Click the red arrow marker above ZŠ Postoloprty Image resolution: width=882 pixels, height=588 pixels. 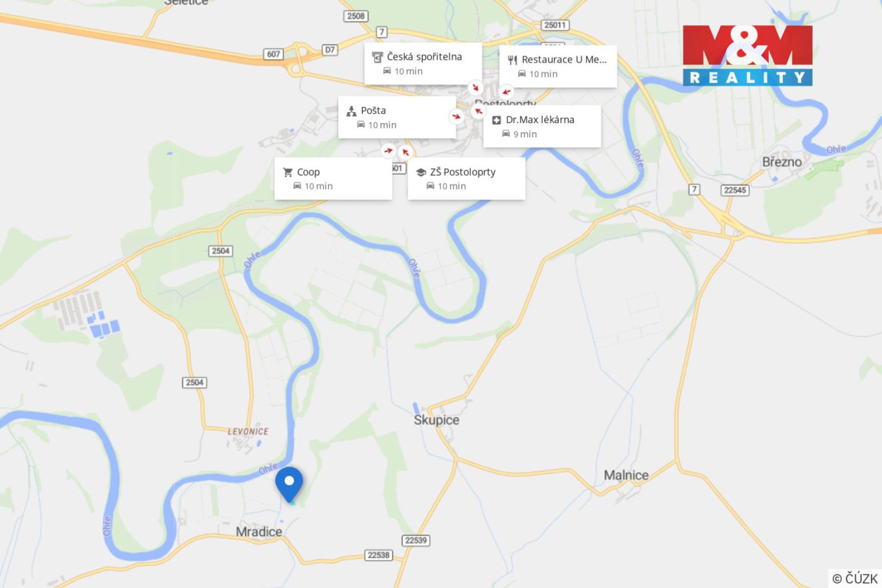coord(405,152)
